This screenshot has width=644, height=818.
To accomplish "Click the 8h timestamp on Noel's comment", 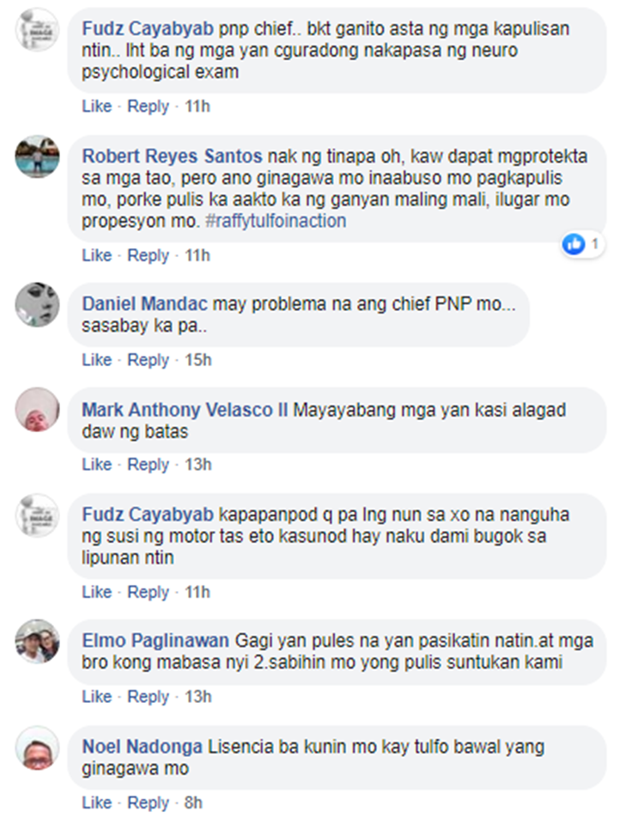I will [x=193, y=802].
